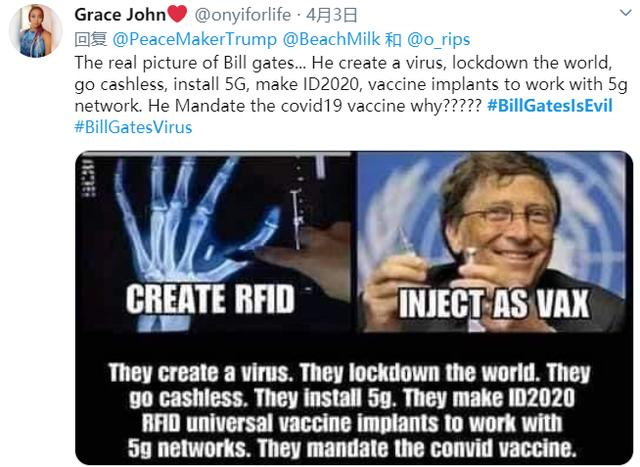The image size is (640, 467).
Task: Open Grace John's profile avatar
Action: (x=36, y=31)
